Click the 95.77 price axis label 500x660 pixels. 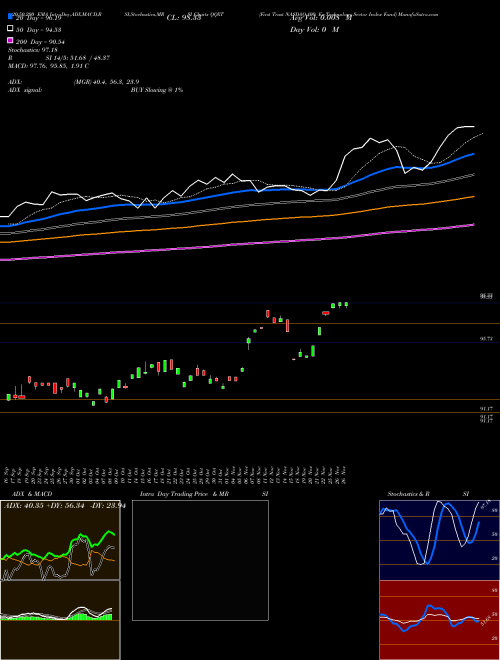(x=486, y=338)
